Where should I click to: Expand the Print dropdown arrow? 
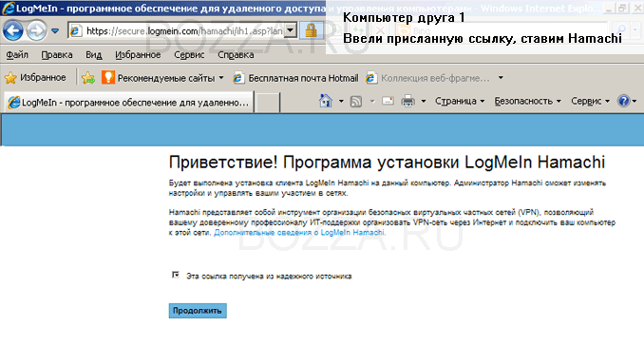(x=423, y=101)
